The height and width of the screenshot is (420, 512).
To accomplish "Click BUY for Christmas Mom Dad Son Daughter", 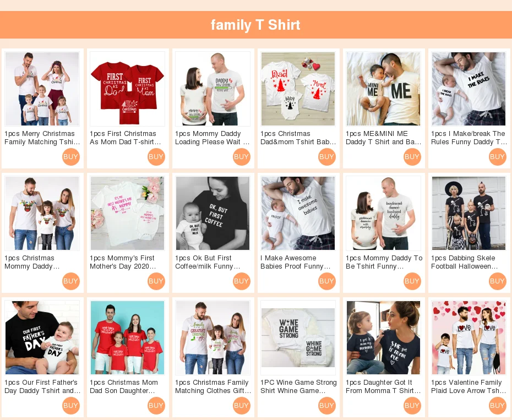I will pos(156,406).
